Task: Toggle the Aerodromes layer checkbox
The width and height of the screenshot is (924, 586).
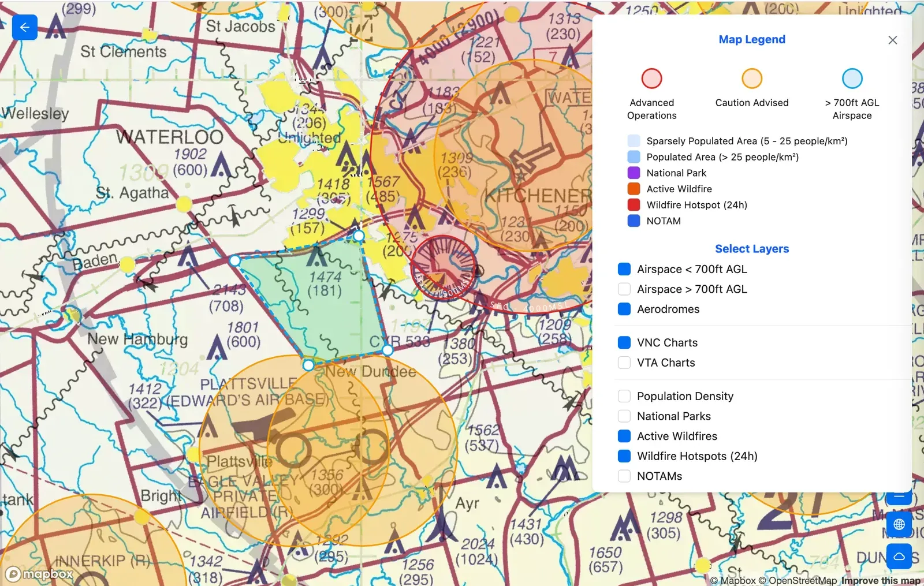Action: pyautogui.click(x=624, y=309)
